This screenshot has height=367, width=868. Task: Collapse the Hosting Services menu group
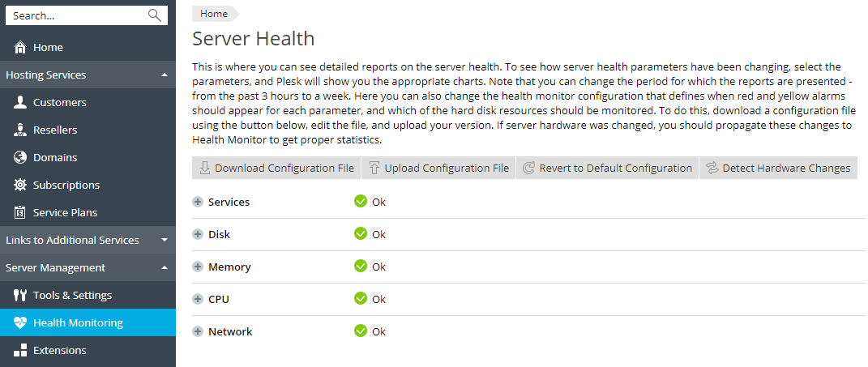165,75
